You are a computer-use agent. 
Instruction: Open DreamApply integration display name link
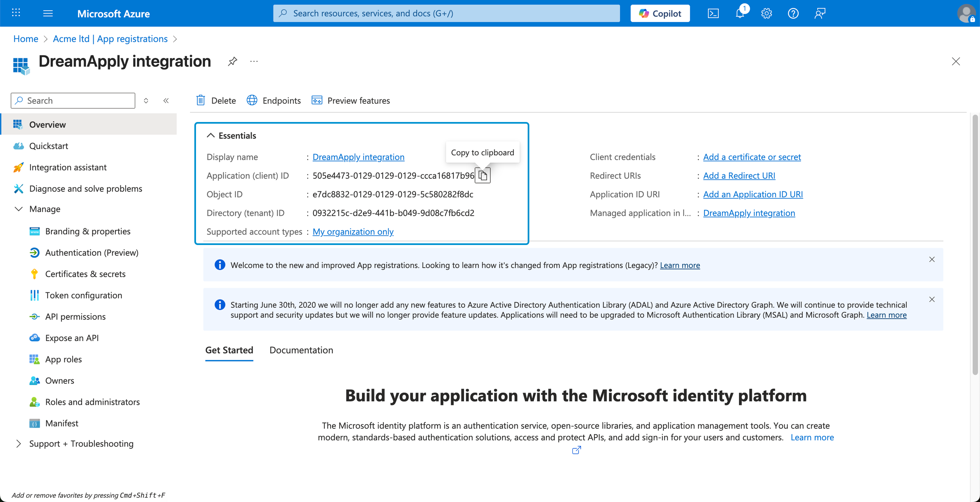pos(358,157)
